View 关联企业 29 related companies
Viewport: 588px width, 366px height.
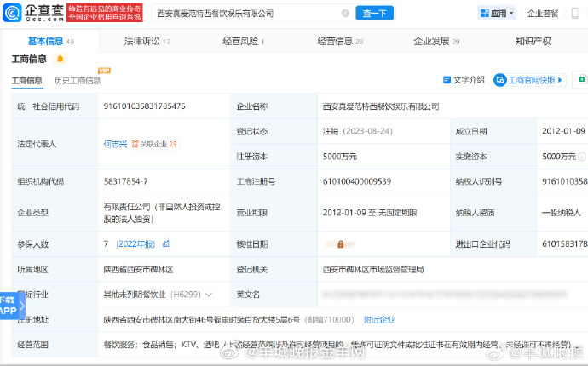[154, 144]
